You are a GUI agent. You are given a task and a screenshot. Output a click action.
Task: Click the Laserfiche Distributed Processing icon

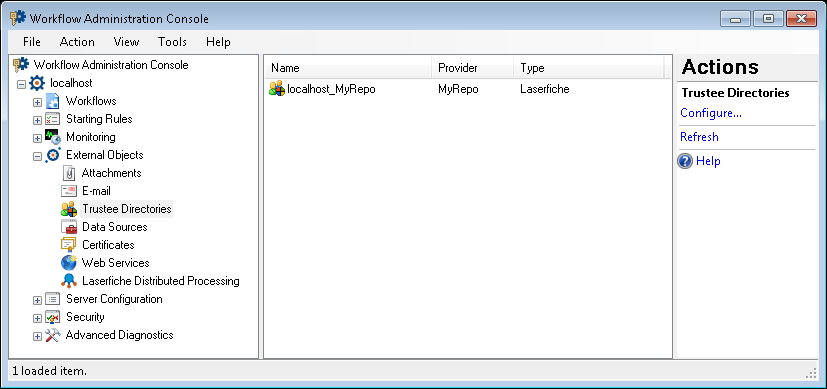click(x=69, y=280)
